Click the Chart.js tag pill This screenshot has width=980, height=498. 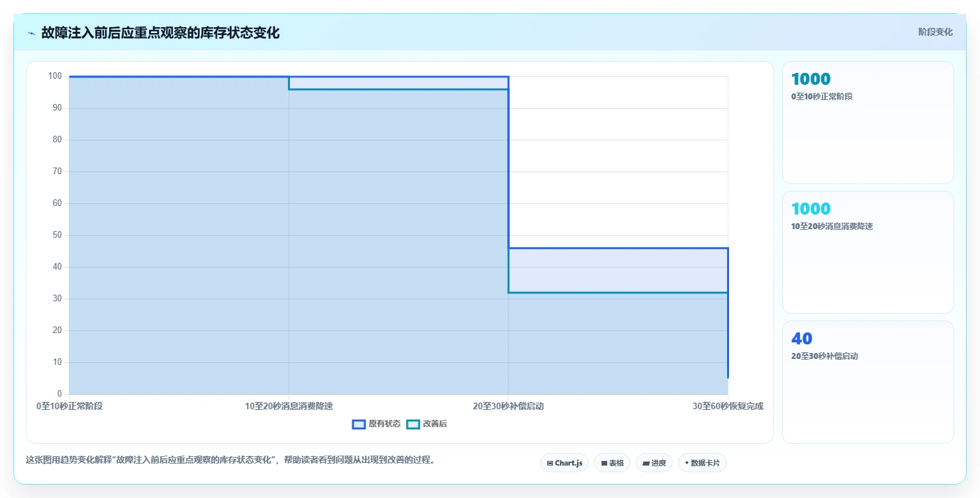(x=564, y=463)
